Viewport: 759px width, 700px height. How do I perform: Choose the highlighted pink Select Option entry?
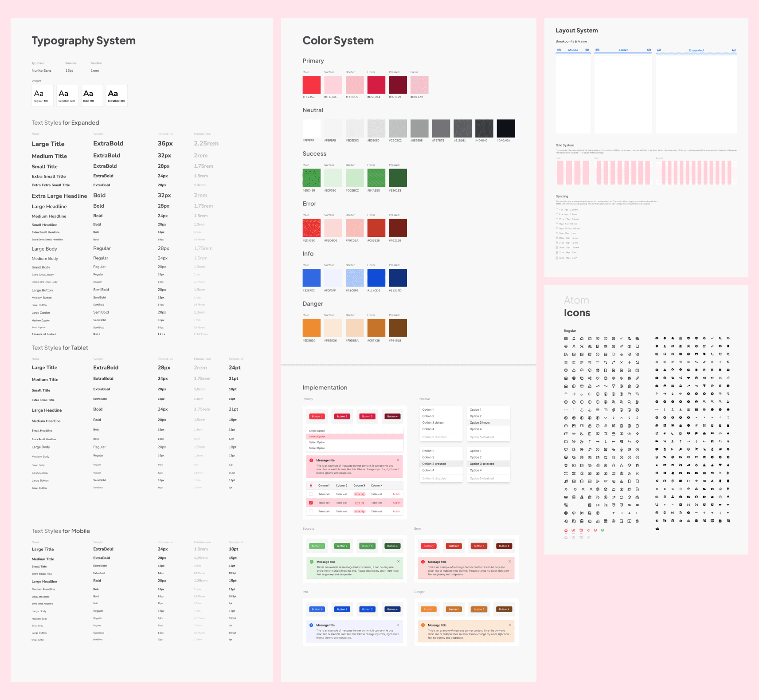tap(355, 437)
